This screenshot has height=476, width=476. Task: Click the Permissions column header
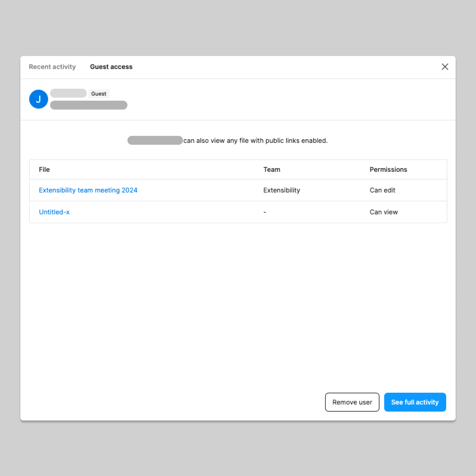pyautogui.click(x=388, y=170)
